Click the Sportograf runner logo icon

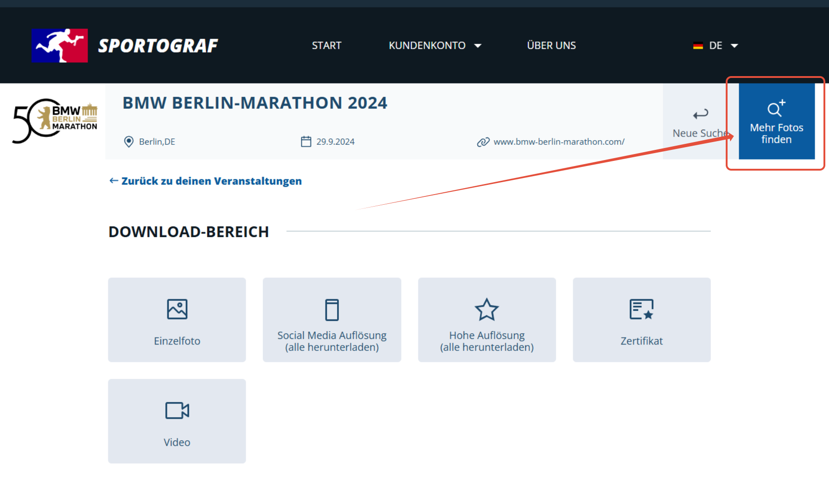click(x=59, y=45)
